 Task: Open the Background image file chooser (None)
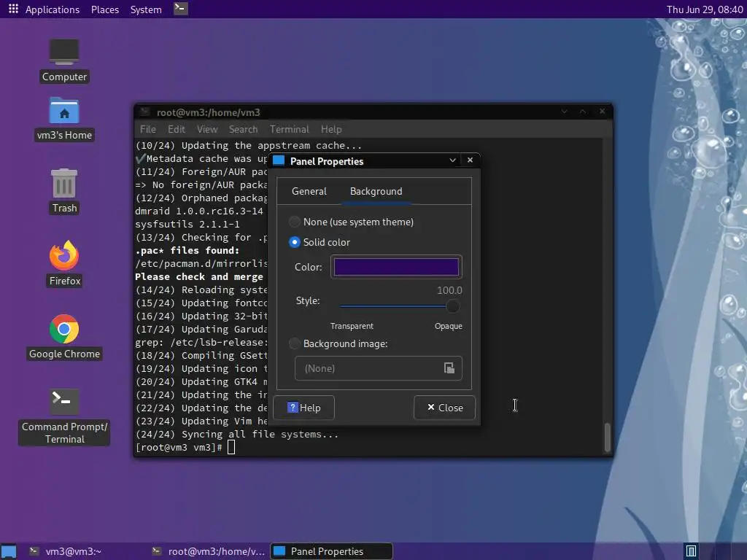tap(379, 368)
